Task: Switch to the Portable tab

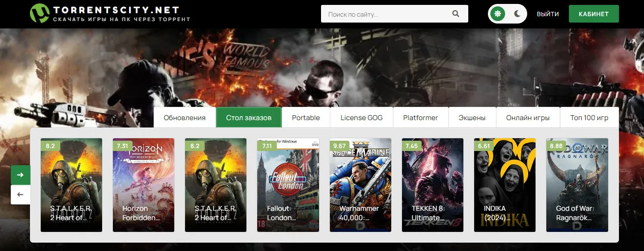Action: (x=306, y=118)
